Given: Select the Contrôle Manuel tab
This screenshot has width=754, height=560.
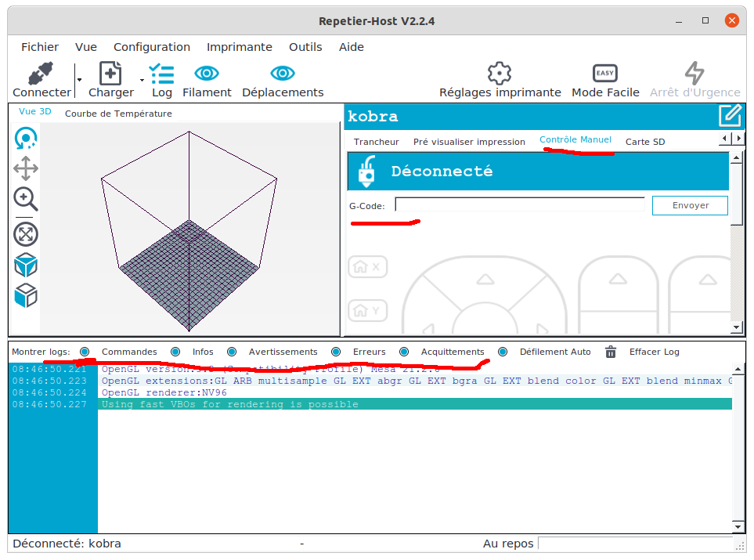Looking at the screenshot, I should [575, 139].
